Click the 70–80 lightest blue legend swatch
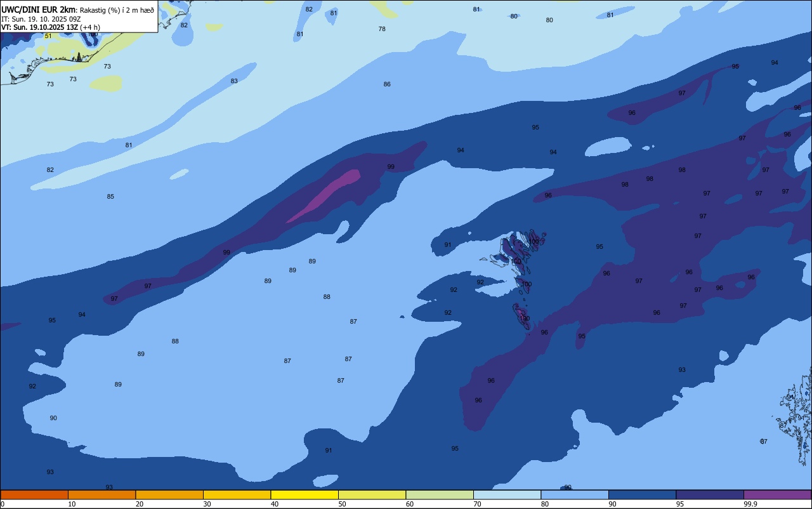 (507, 494)
